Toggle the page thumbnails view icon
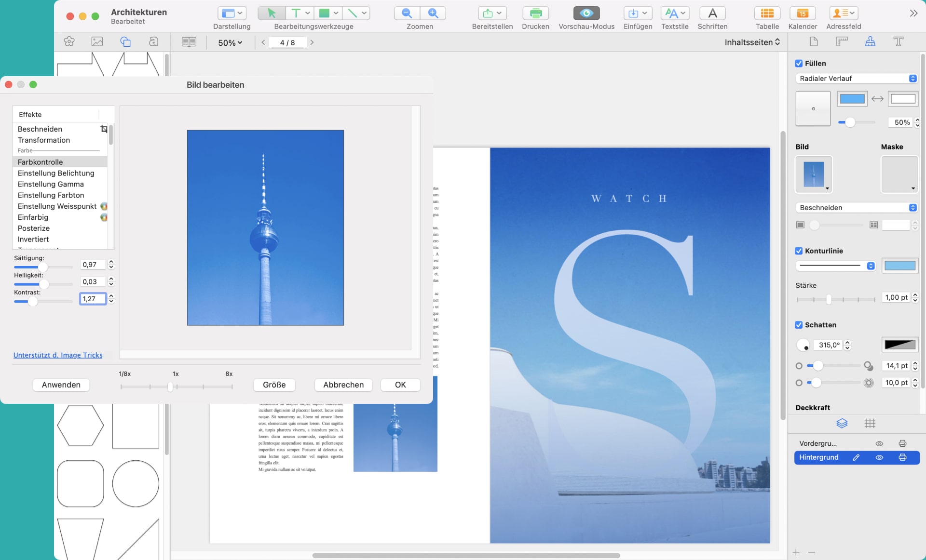 point(189,42)
